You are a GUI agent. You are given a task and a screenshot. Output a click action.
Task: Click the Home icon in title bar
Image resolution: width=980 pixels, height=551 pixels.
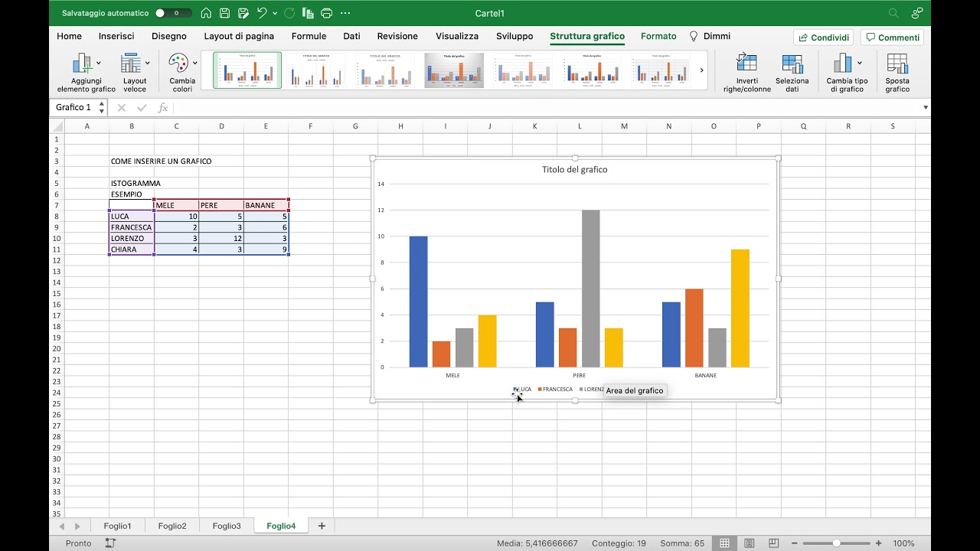click(206, 13)
